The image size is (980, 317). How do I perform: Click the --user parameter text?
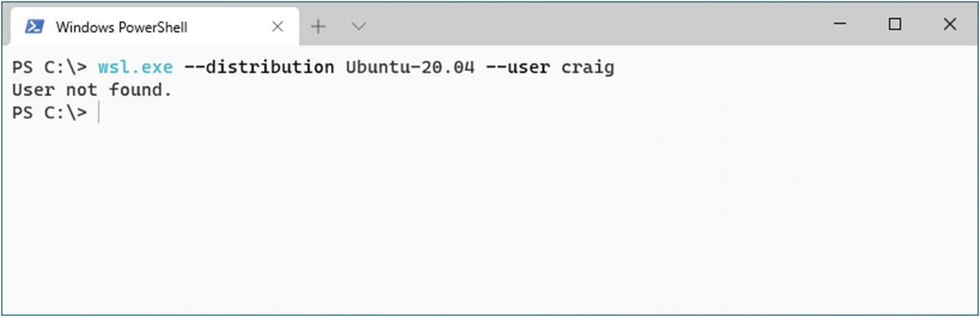(517, 68)
